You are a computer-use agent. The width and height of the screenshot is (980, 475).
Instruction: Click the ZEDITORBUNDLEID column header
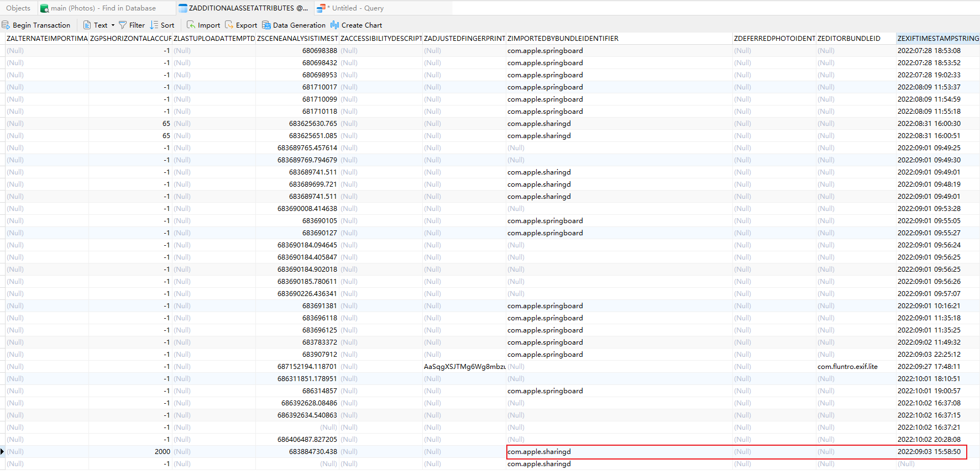(848, 39)
